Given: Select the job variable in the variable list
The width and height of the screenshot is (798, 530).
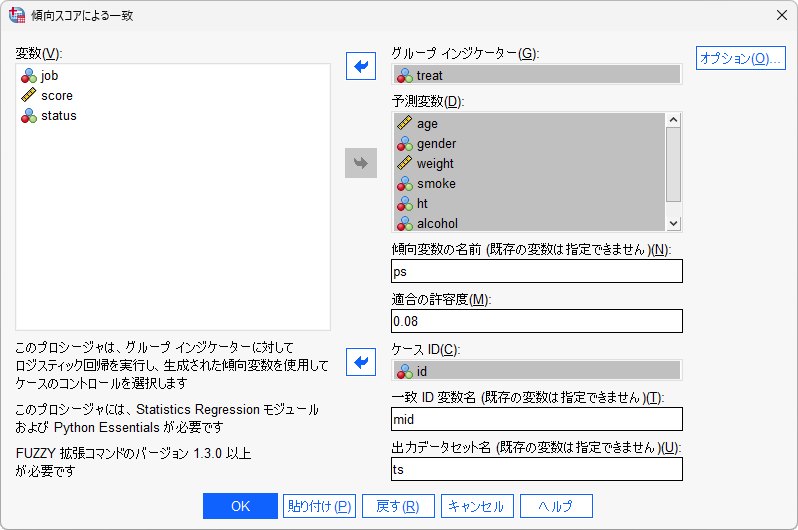Looking at the screenshot, I should [50, 75].
